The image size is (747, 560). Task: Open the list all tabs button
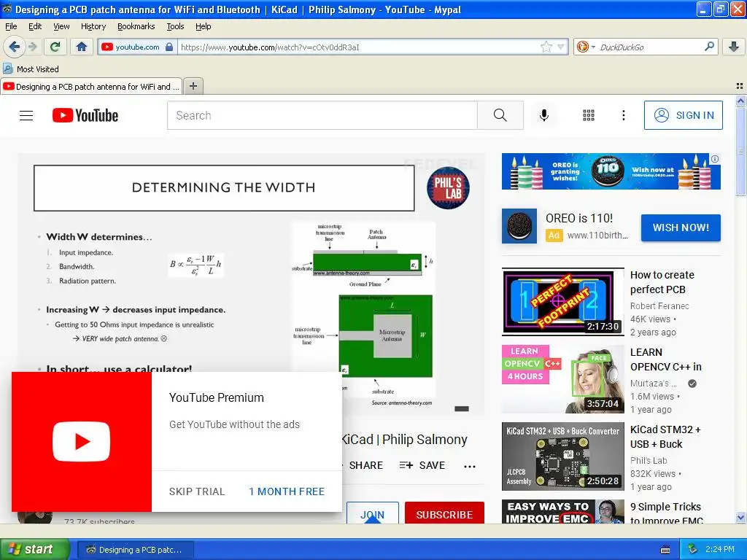[740, 86]
